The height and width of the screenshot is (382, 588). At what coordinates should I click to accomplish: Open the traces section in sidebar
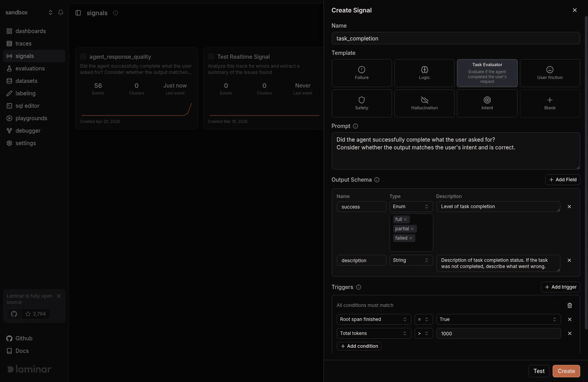click(x=23, y=43)
